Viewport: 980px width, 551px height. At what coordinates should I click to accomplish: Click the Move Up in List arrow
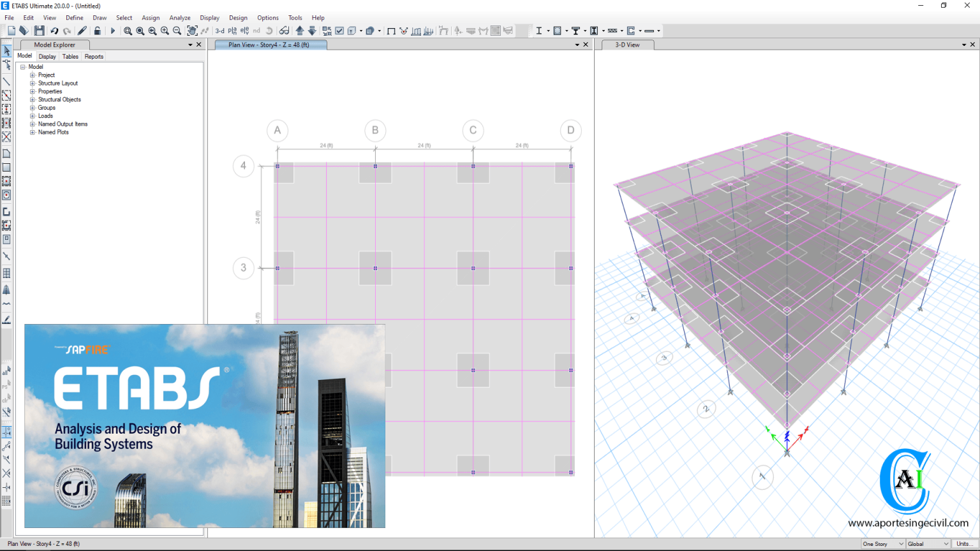point(299,31)
